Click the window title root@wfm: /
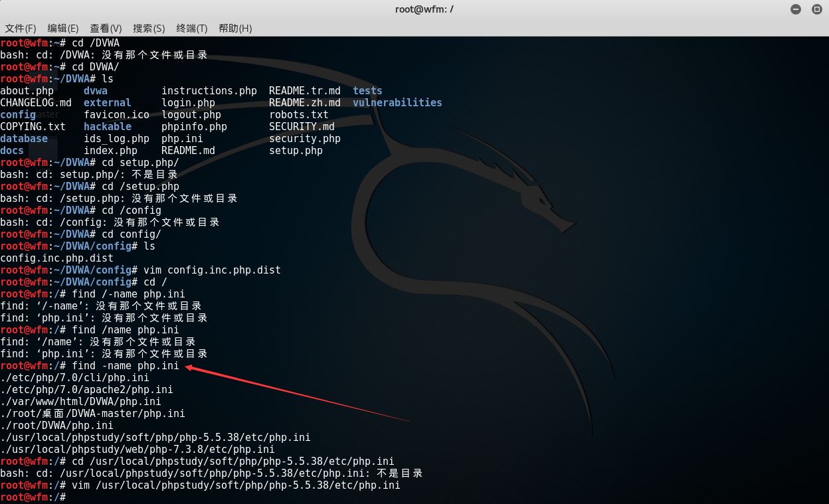This screenshot has width=829, height=504. point(424,9)
